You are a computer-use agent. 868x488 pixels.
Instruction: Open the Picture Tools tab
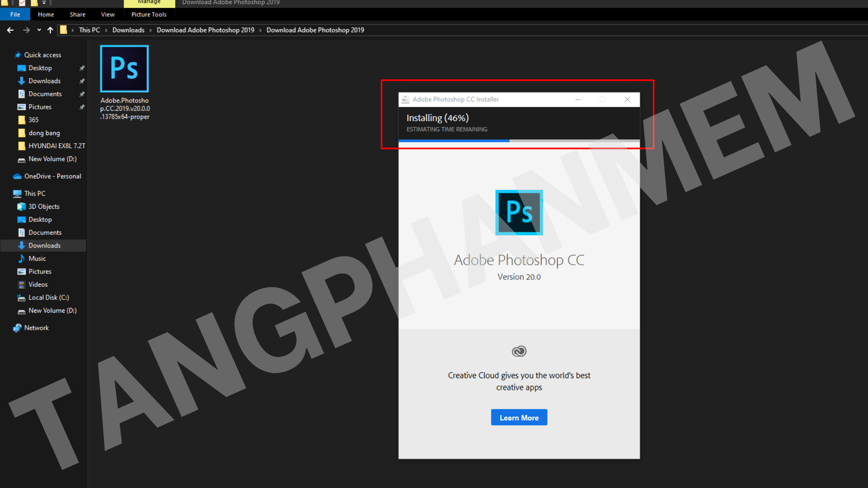point(149,14)
